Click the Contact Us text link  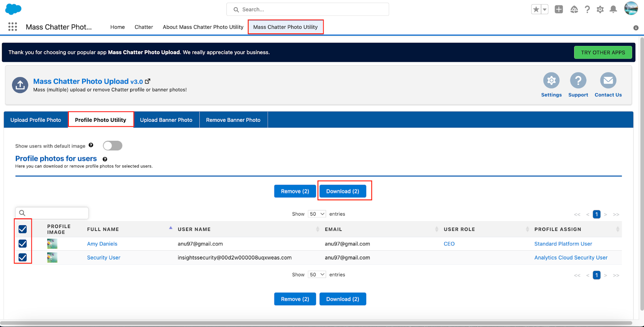608,95
